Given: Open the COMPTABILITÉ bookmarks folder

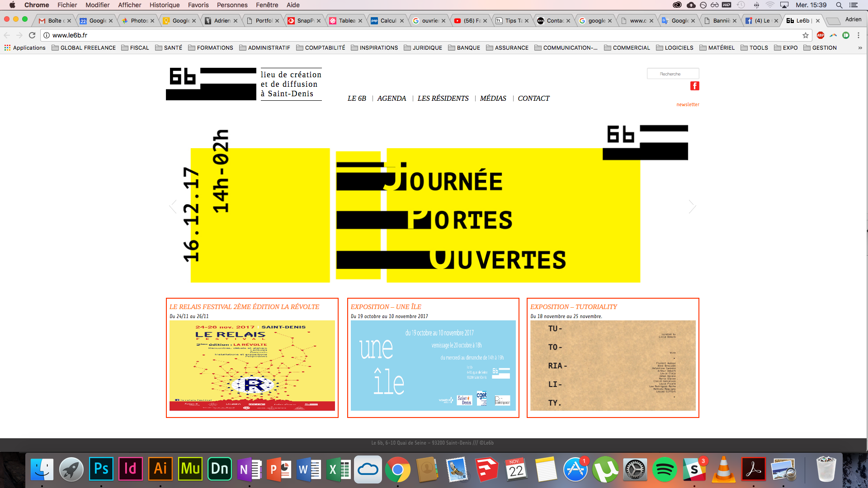Looking at the screenshot, I should click(x=321, y=48).
